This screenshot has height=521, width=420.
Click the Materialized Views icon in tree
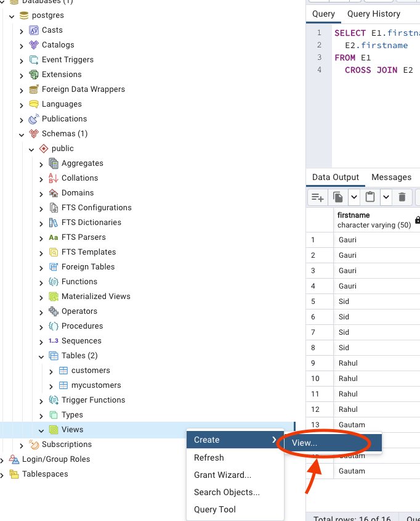[x=54, y=297]
